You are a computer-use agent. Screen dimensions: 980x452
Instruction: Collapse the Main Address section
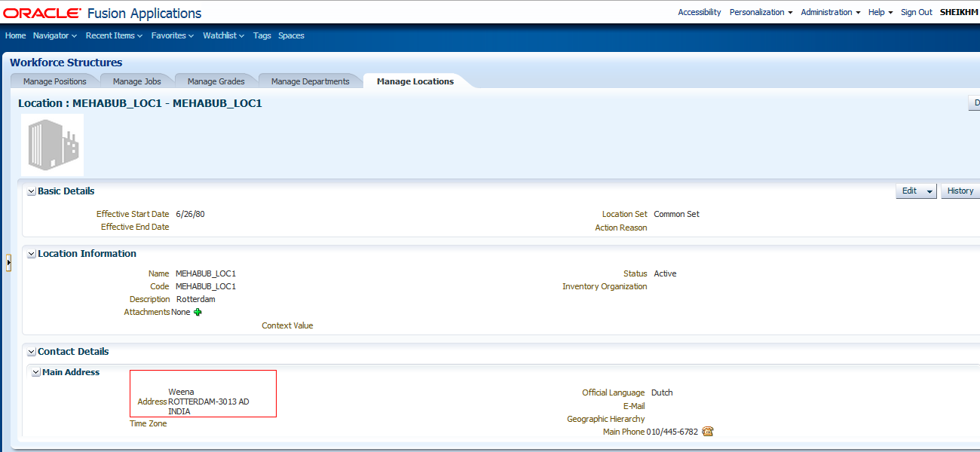pyautogui.click(x=35, y=371)
